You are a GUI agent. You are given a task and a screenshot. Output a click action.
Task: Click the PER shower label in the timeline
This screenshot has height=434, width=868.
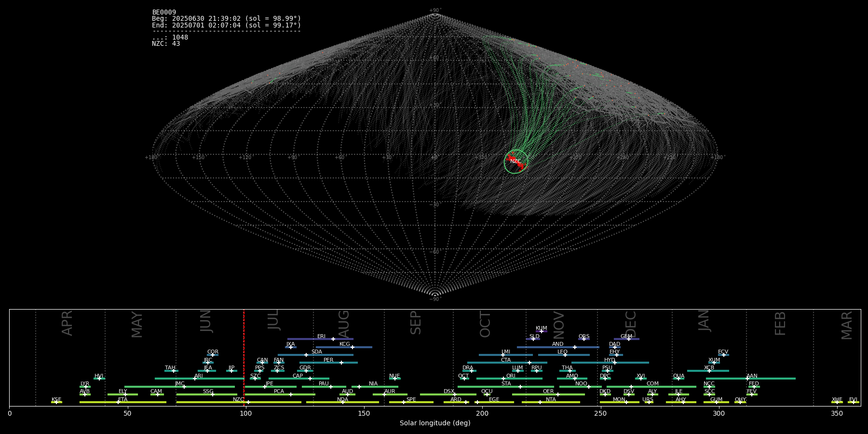(328, 360)
